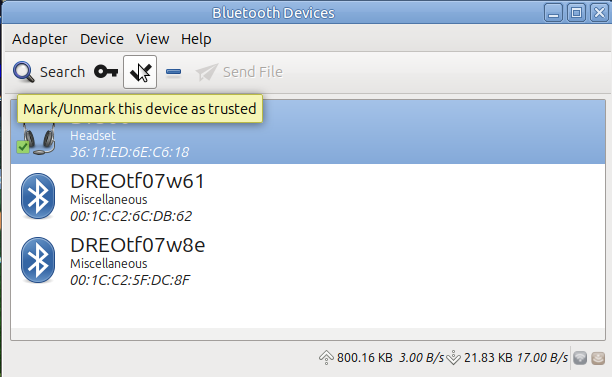612x377 pixels.
Task: Select the DREOtf07w61 device row
Action: 308,196
